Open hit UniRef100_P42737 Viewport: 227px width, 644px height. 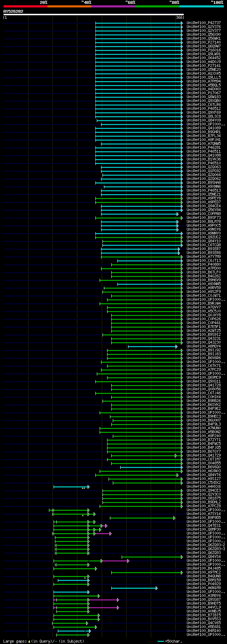pos(204,23)
